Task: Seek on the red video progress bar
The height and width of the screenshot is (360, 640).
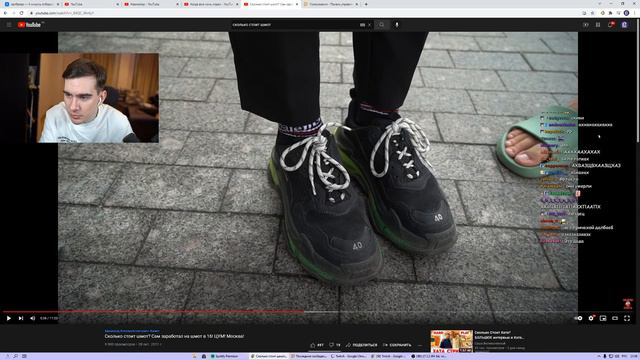Action: click(153, 312)
